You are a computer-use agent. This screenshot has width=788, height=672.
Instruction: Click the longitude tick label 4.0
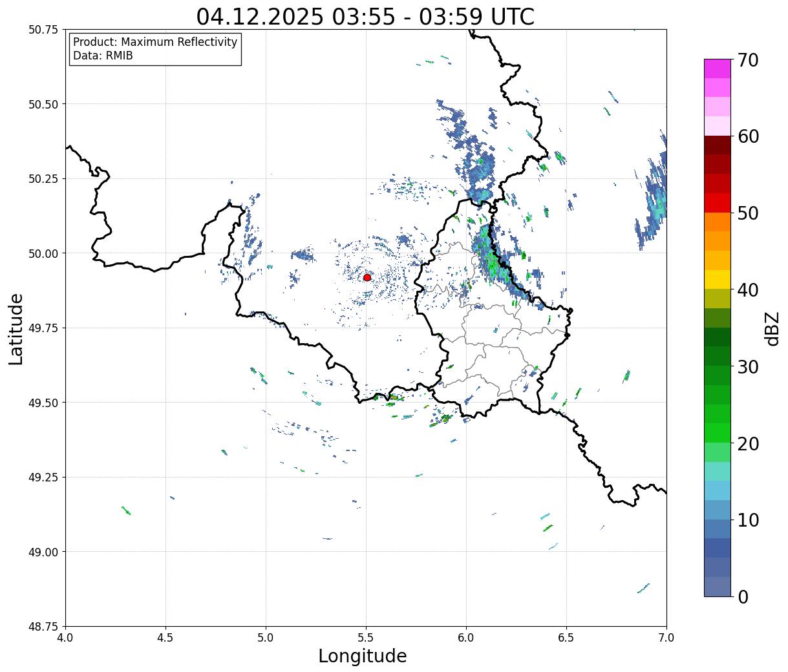65,638
